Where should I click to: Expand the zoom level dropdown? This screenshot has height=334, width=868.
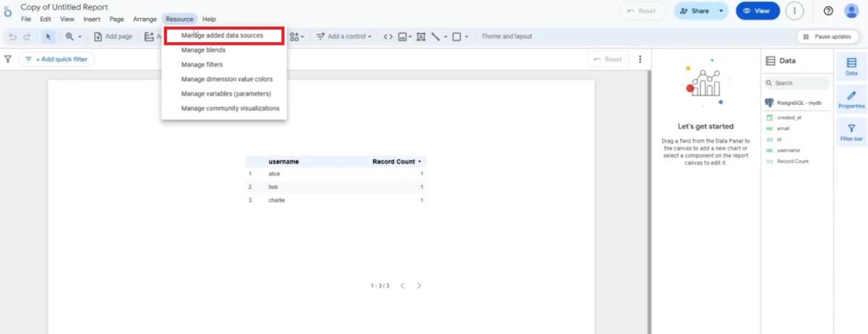pyautogui.click(x=74, y=36)
